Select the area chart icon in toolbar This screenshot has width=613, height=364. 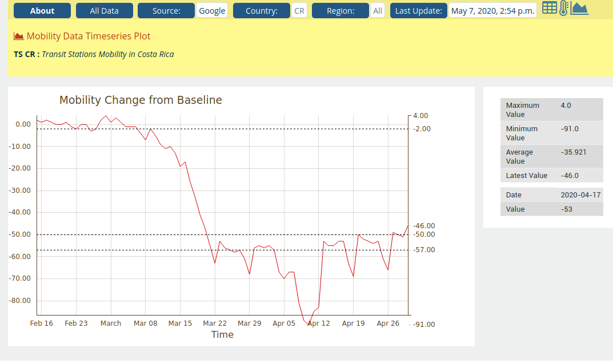(x=579, y=8)
